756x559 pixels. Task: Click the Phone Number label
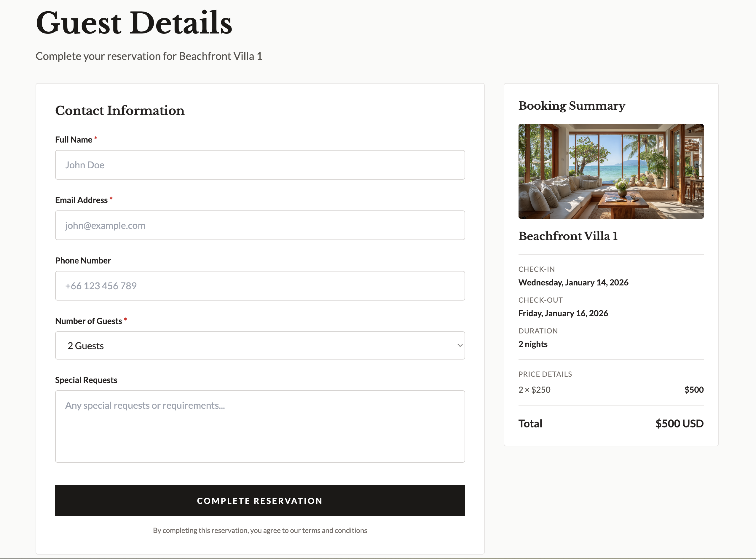tap(83, 261)
